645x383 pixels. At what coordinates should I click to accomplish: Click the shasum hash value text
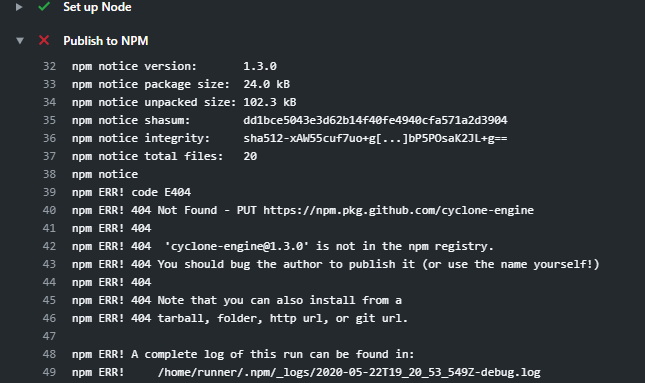375,120
